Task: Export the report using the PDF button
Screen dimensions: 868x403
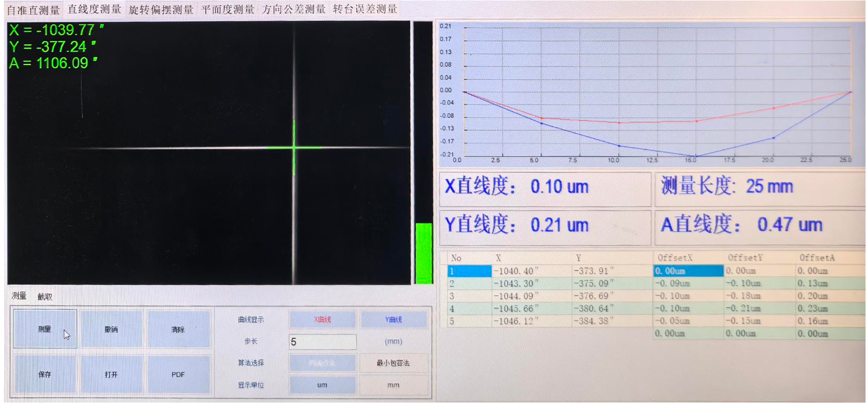Action: [x=178, y=374]
